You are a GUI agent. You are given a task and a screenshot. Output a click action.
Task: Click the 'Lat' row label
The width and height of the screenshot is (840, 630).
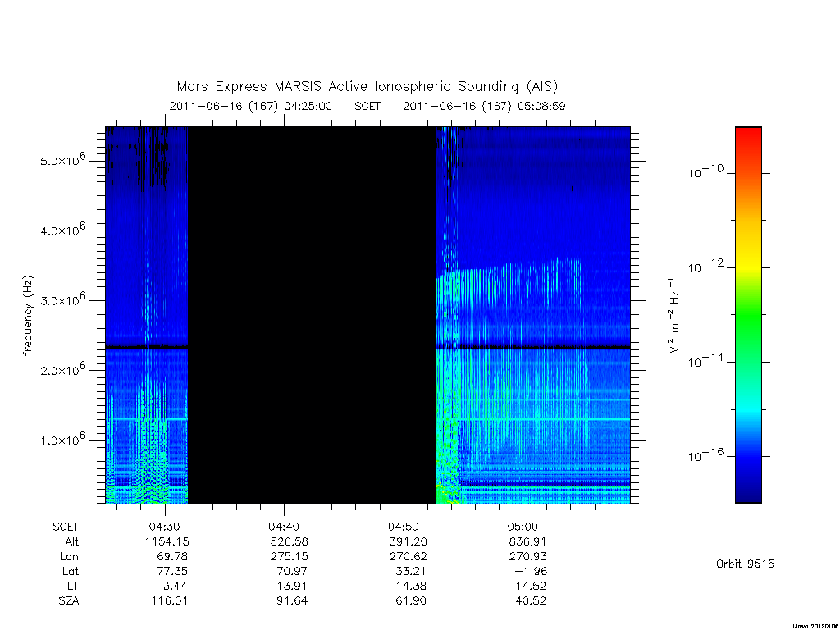(x=71, y=571)
